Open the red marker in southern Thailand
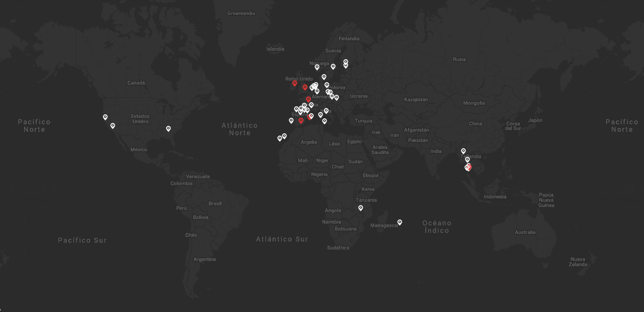 pos(469,167)
